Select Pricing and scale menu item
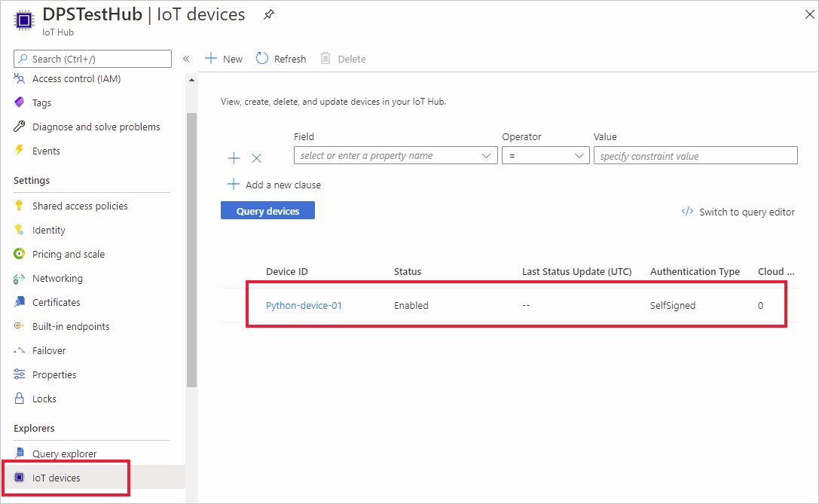The height and width of the screenshot is (504, 819). coord(69,254)
